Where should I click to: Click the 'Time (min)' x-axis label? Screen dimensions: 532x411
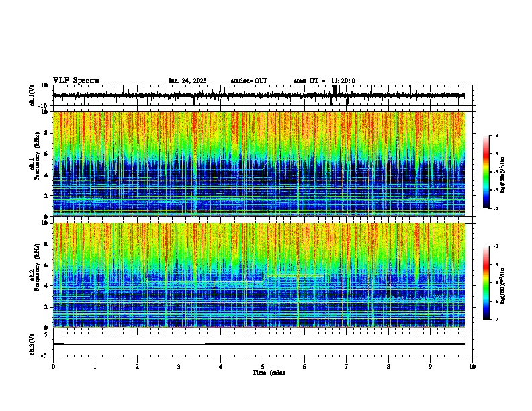point(269,373)
